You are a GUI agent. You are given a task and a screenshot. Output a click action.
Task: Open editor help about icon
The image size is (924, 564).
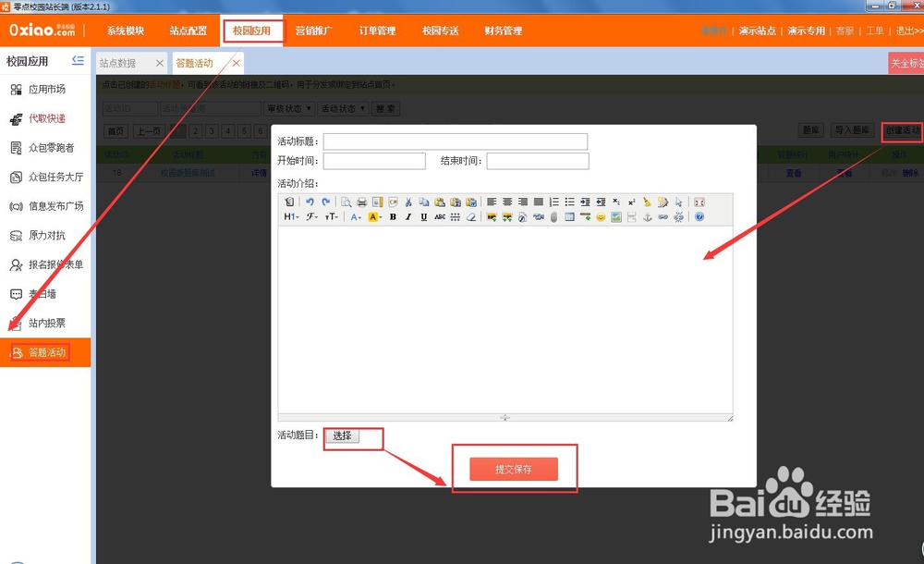699,216
